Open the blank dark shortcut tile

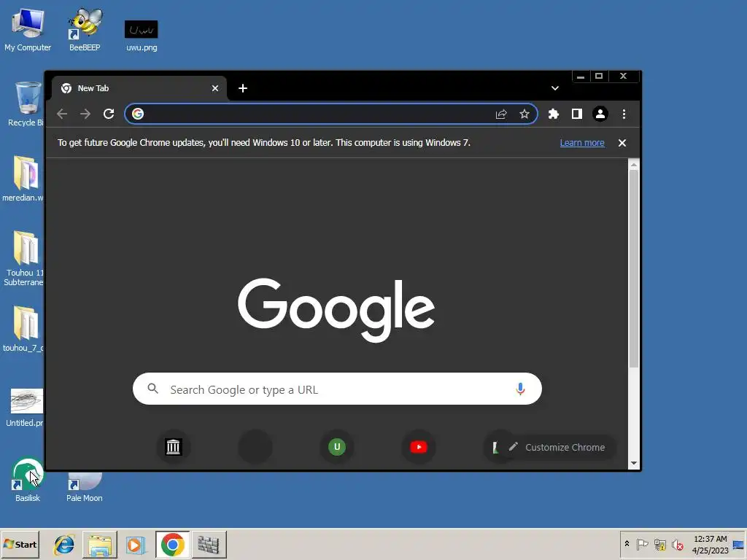point(255,447)
